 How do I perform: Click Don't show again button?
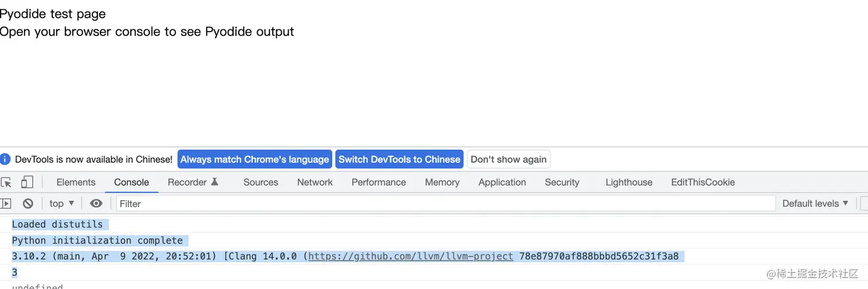coord(509,159)
